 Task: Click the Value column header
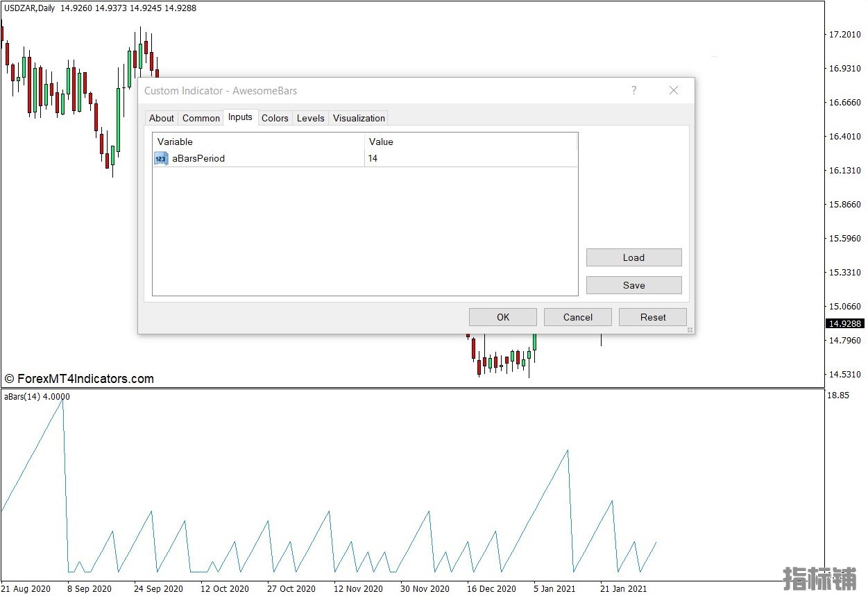pos(470,142)
